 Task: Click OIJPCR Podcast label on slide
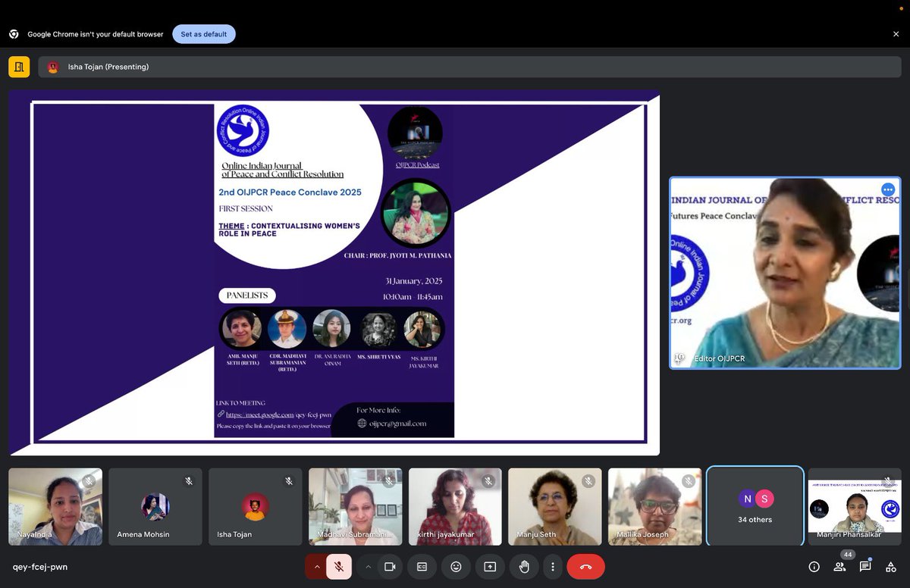coord(417,164)
